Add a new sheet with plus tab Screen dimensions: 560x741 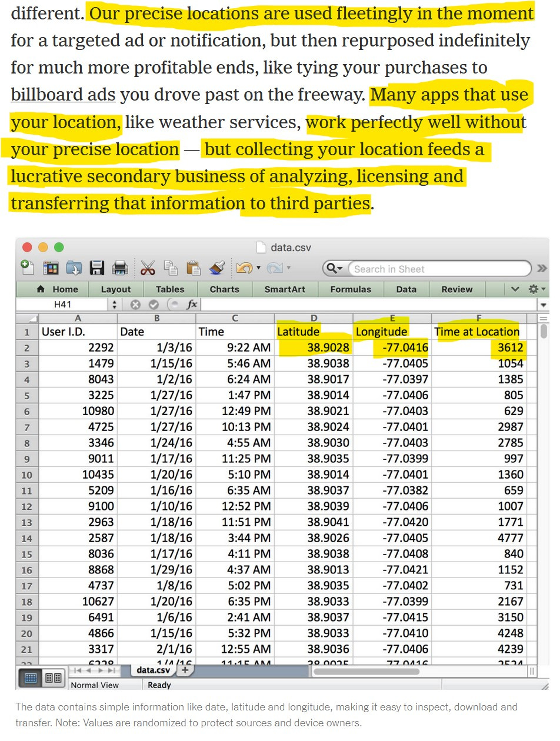tap(184, 670)
